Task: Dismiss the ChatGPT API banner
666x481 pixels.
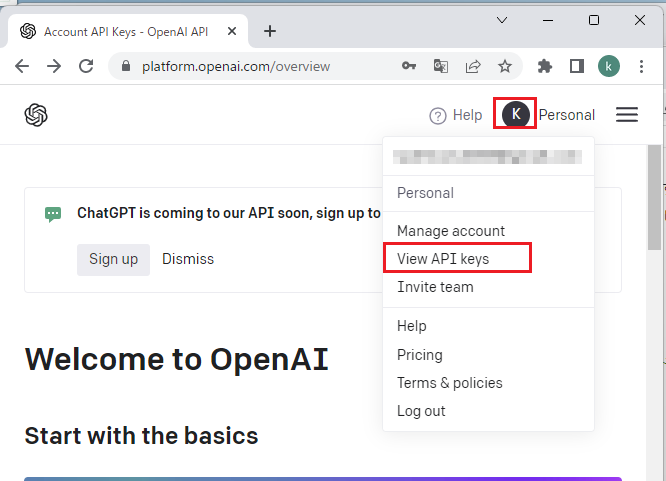Action: coord(188,259)
